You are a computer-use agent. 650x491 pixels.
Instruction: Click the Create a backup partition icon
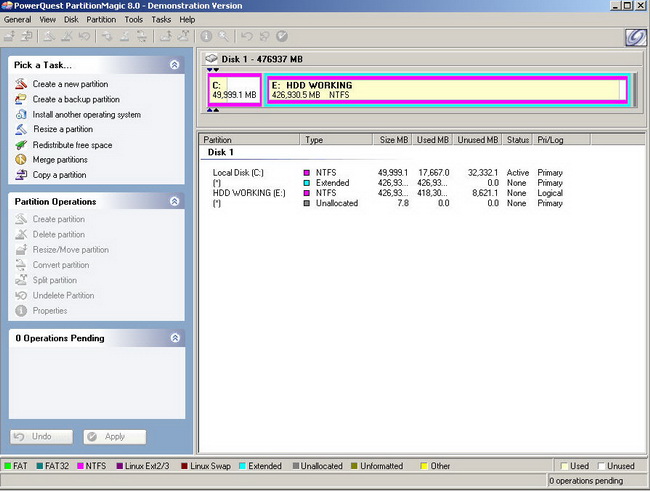pyautogui.click(x=21, y=99)
